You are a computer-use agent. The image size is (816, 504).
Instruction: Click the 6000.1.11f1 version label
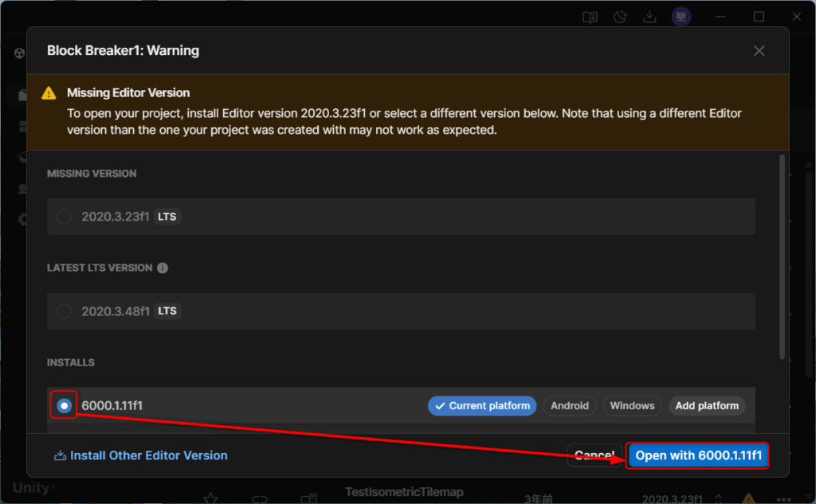click(x=112, y=406)
